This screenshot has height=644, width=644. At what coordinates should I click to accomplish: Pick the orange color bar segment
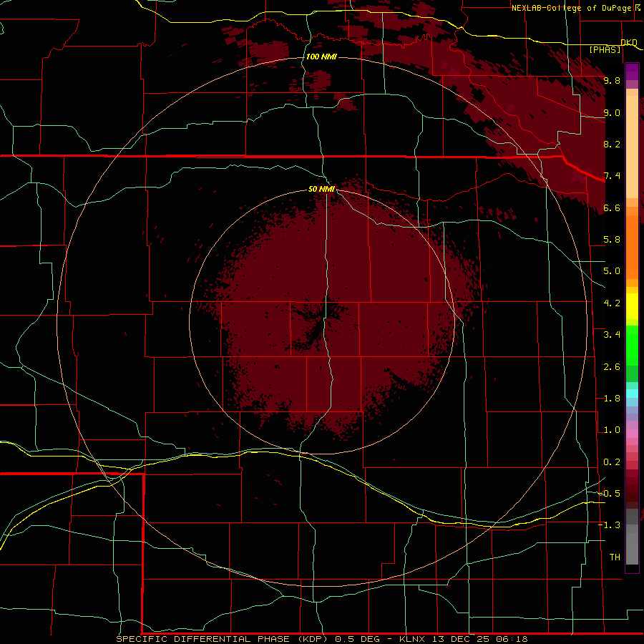click(632, 246)
